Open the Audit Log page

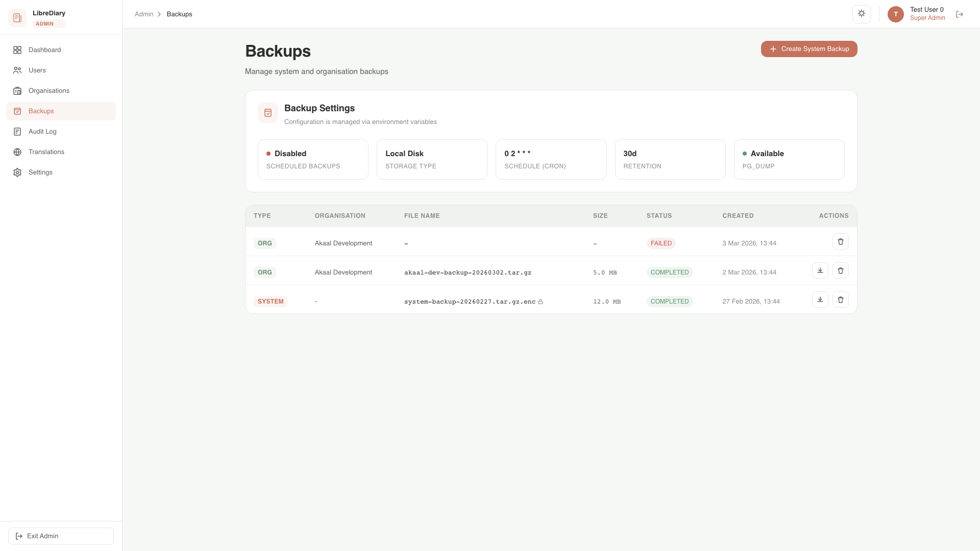coord(42,131)
